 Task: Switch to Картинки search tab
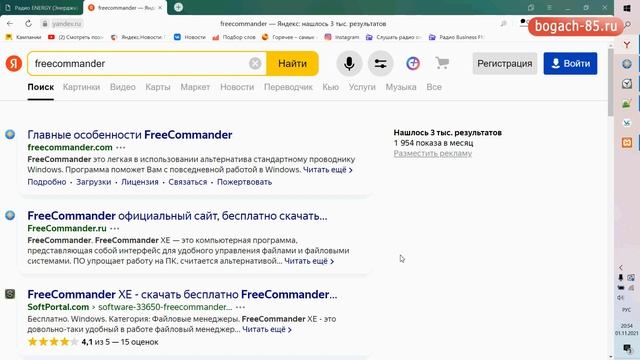click(81, 87)
